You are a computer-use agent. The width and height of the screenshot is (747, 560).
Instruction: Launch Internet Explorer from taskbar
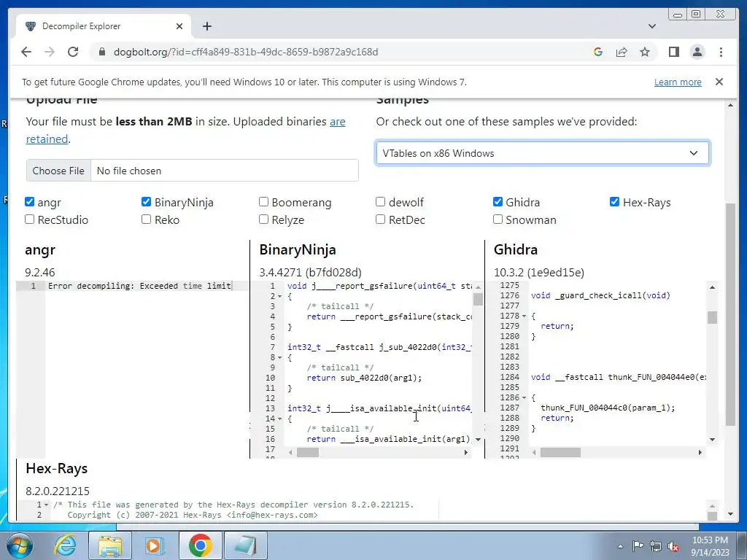[x=65, y=545]
